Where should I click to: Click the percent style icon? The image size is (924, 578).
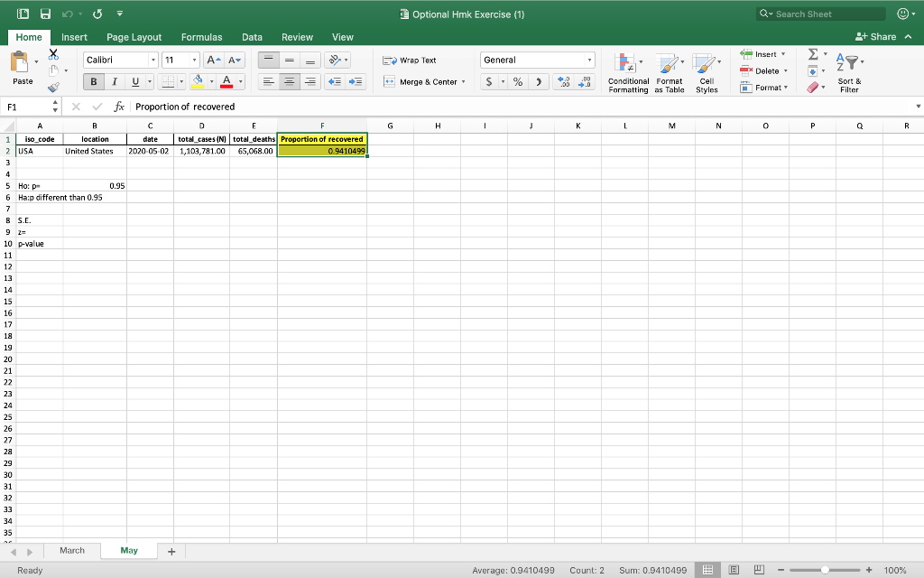tap(517, 81)
